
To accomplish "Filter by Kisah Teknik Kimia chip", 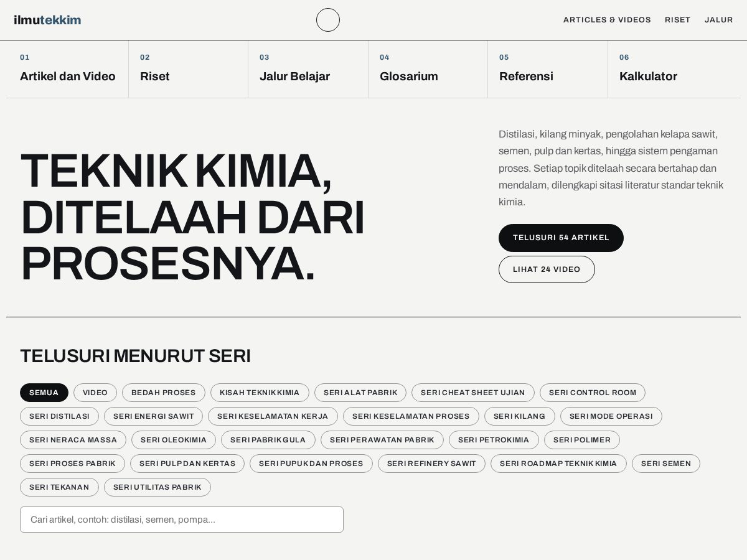I will pos(260,393).
